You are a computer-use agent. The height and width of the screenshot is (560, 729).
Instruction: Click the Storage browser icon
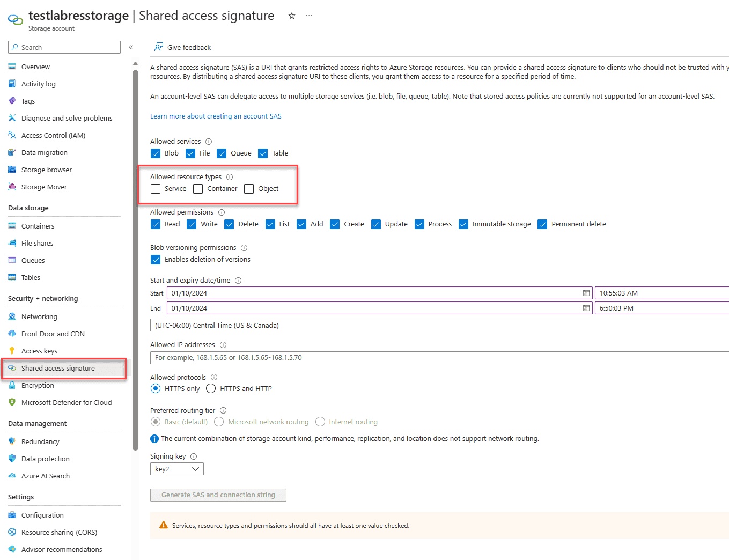tap(12, 170)
